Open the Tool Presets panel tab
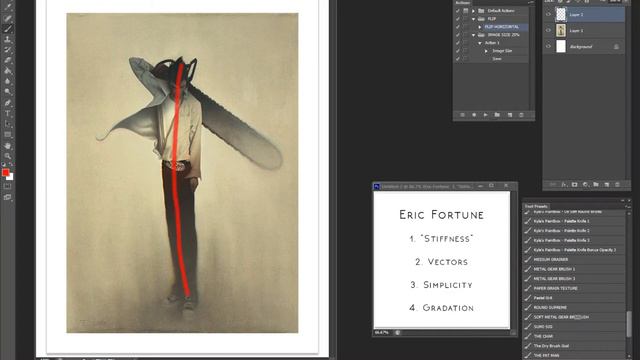Image resolution: width=640 pixels, height=360 pixels. coord(536,207)
